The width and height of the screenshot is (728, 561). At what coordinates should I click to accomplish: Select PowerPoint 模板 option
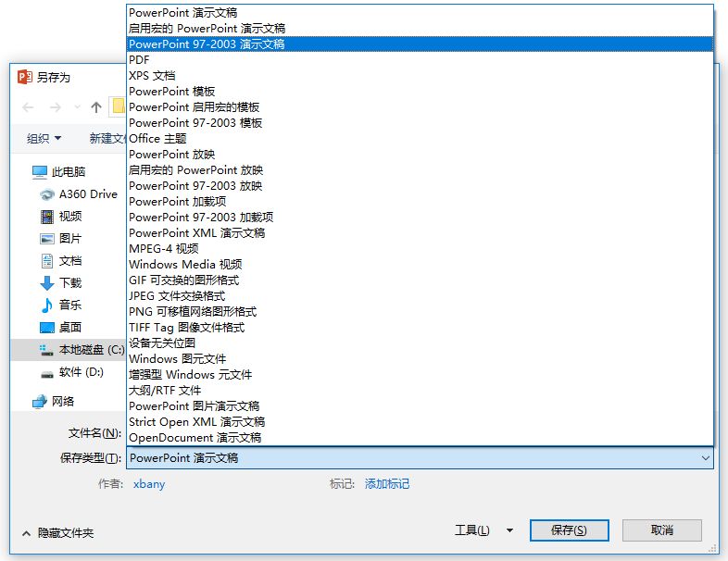(420, 92)
